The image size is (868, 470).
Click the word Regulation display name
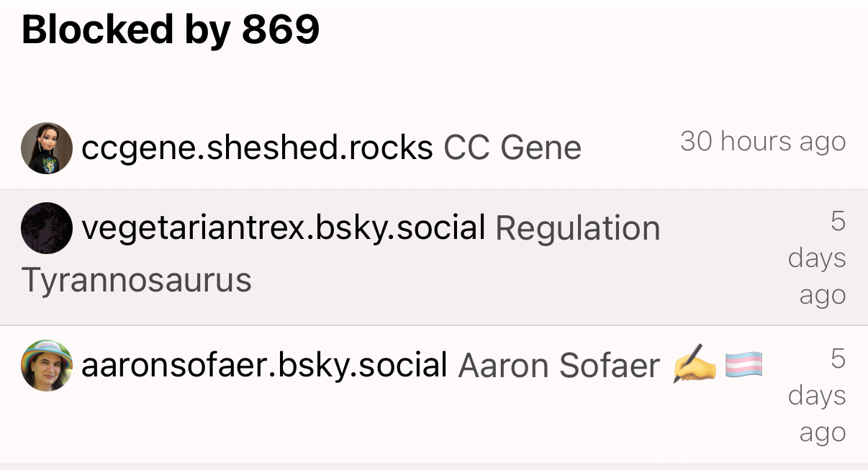click(x=578, y=228)
